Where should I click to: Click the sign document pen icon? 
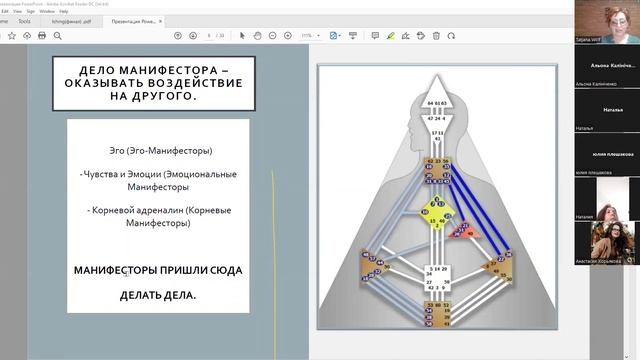(405, 36)
